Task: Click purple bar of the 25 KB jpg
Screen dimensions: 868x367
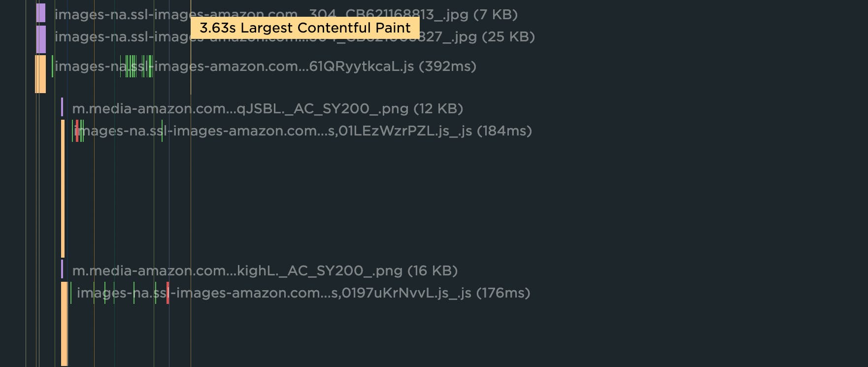Action: (x=41, y=39)
